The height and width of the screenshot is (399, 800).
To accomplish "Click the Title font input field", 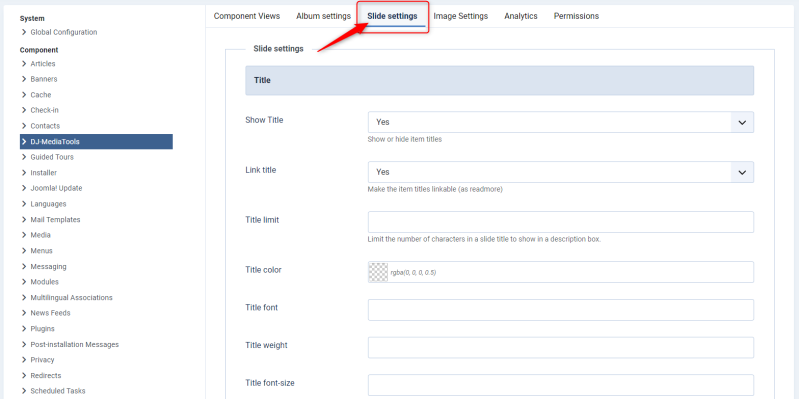I will click(x=561, y=310).
